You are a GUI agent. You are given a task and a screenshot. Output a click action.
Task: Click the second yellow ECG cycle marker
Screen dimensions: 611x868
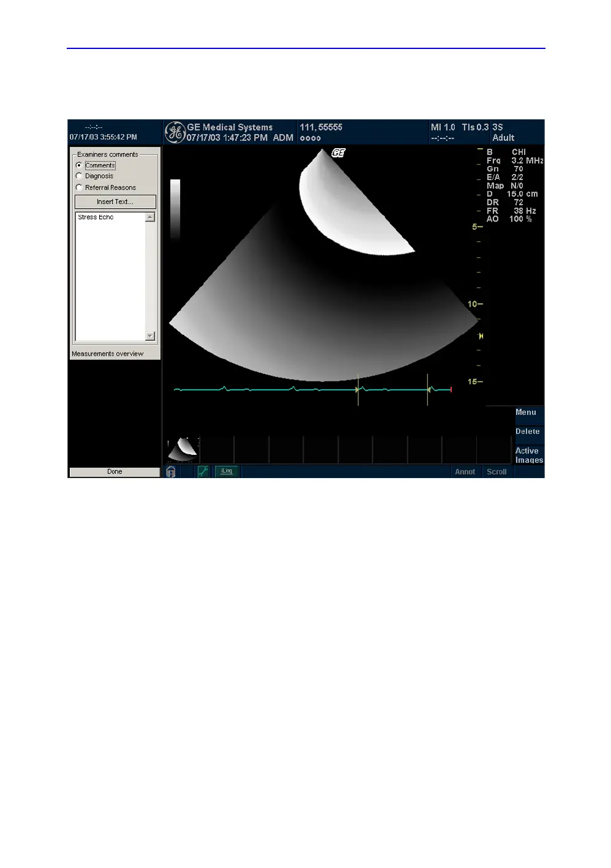(x=428, y=389)
